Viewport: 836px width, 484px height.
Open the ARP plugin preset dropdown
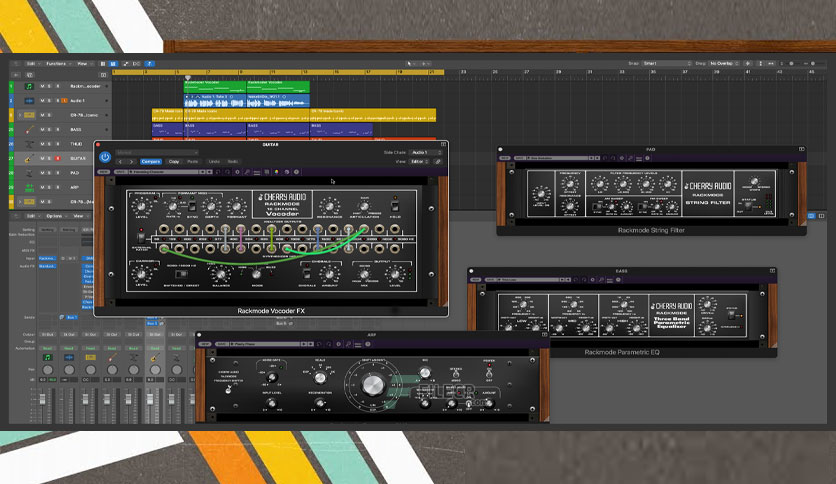click(x=266, y=344)
